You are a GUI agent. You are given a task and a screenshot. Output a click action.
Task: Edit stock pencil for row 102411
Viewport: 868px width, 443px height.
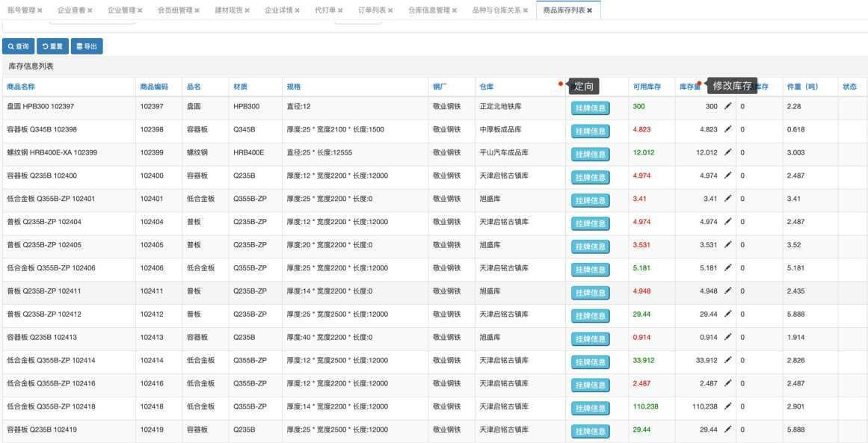click(x=728, y=291)
